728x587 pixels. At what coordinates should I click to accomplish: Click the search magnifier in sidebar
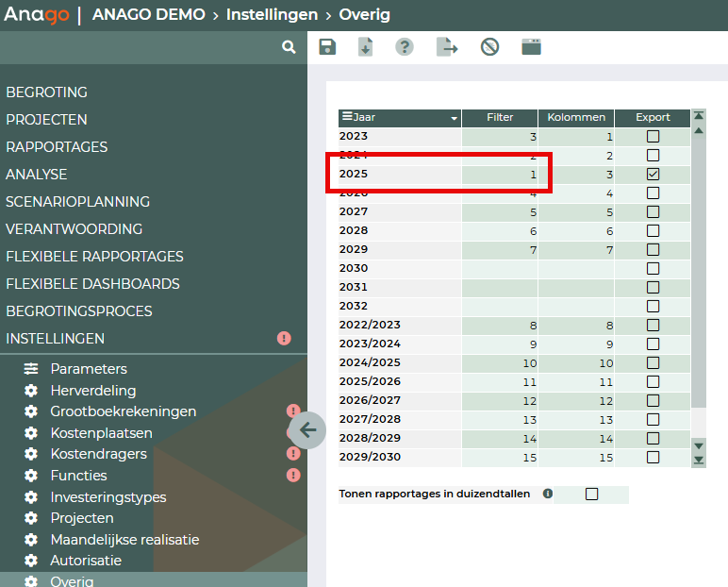pos(289,47)
